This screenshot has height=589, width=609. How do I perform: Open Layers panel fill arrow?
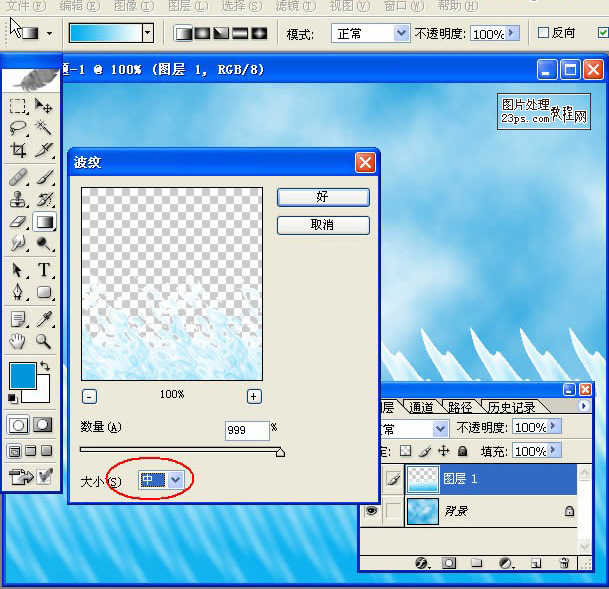[554, 450]
